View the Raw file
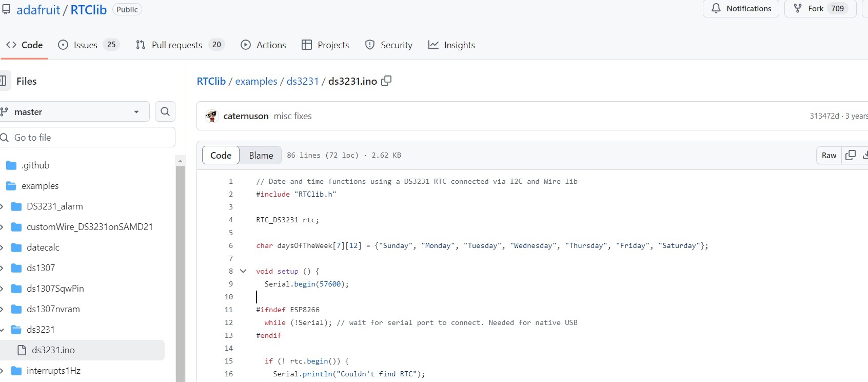This screenshot has width=868, height=382. point(828,155)
